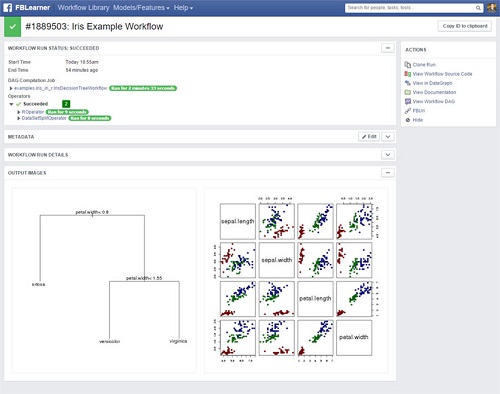Collapse the Workflow Run Status panel
Viewport: 500px width, 394px height.
click(388, 48)
